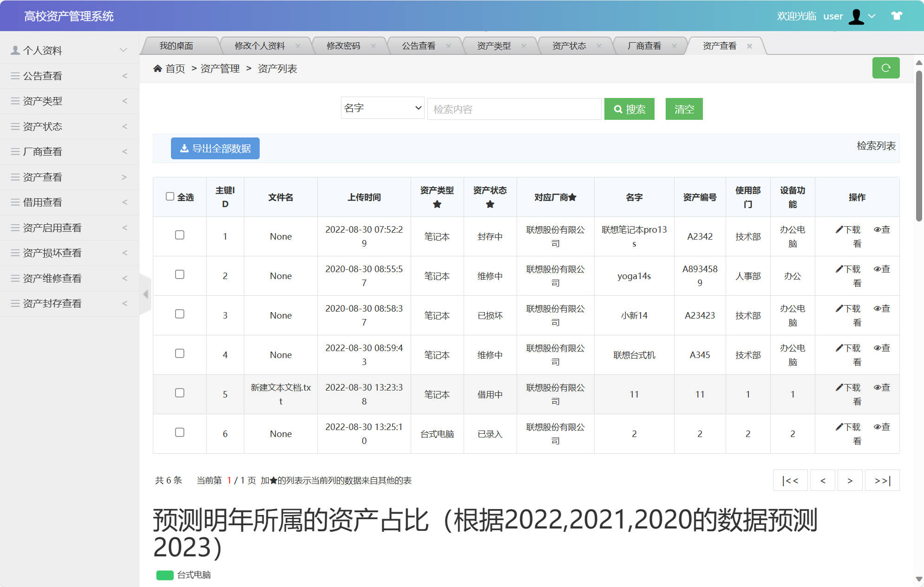
Task: Check the 全选 select-all checkbox
Action: [x=170, y=196]
